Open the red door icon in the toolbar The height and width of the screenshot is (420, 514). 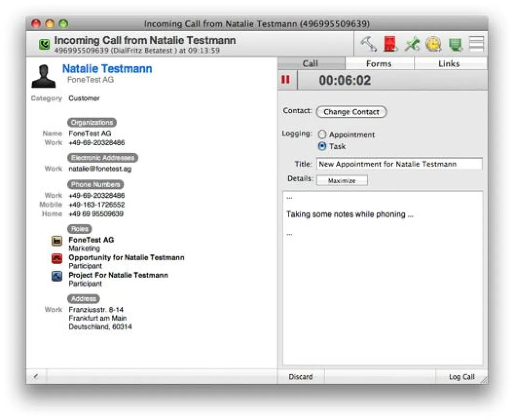coord(390,43)
